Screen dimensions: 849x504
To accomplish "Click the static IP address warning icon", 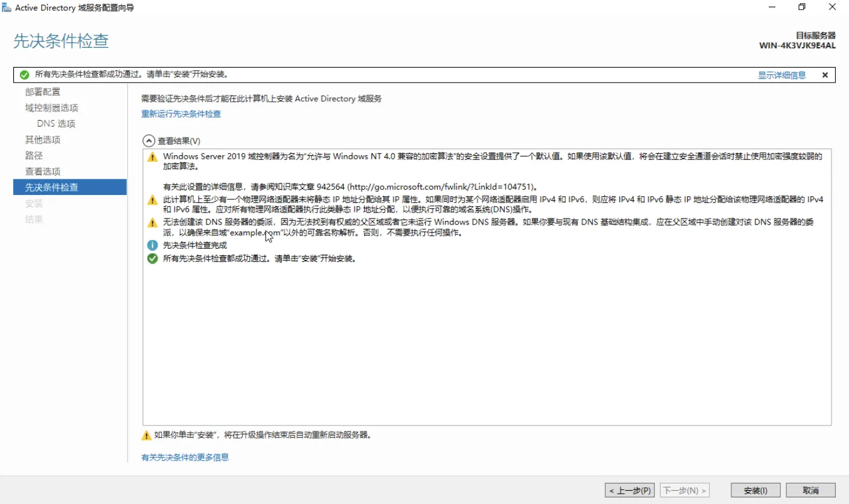I will coord(153,200).
